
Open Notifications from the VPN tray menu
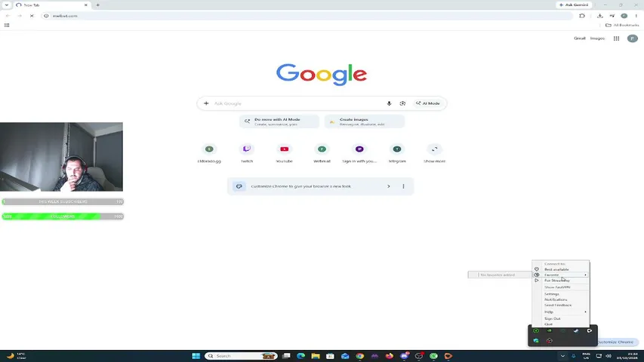561,299
